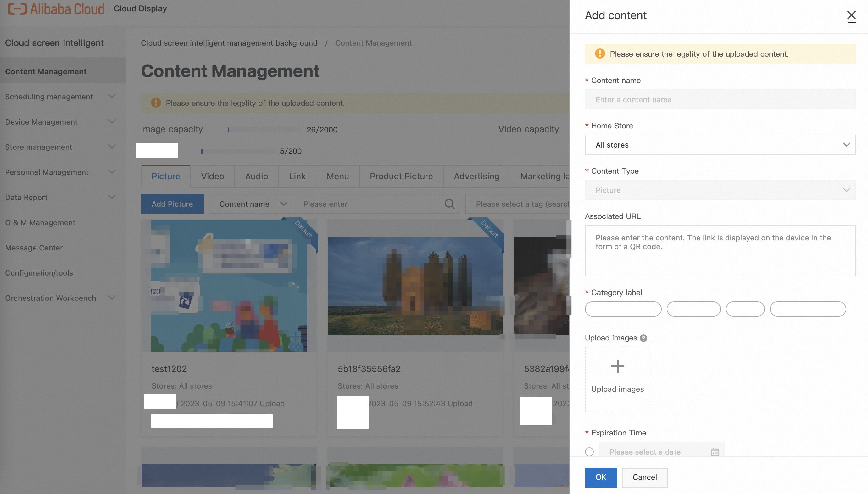Click the Image capacity progress bar
This screenshot has height=494, width=868.
(264, 130)
